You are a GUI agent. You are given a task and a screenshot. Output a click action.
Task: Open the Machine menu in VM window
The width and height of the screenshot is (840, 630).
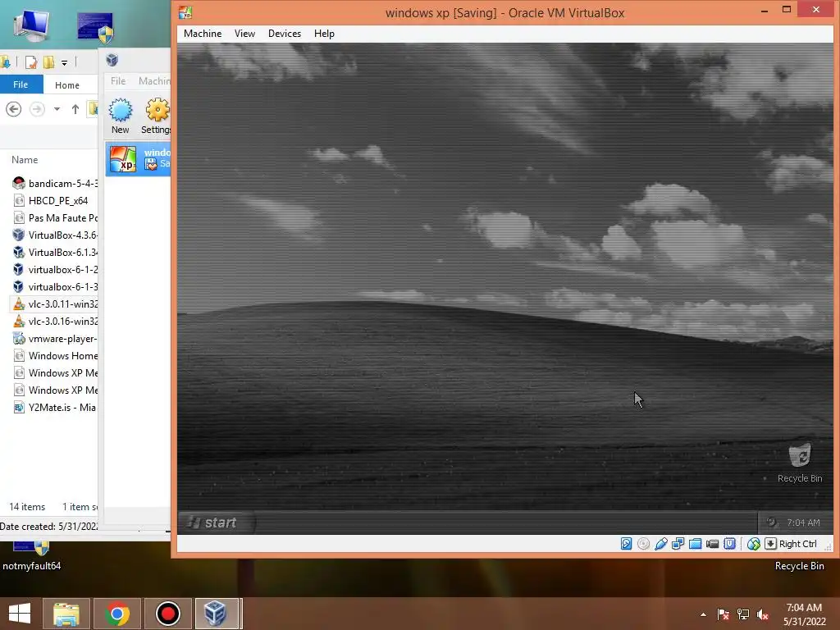[x=203, y=33]
